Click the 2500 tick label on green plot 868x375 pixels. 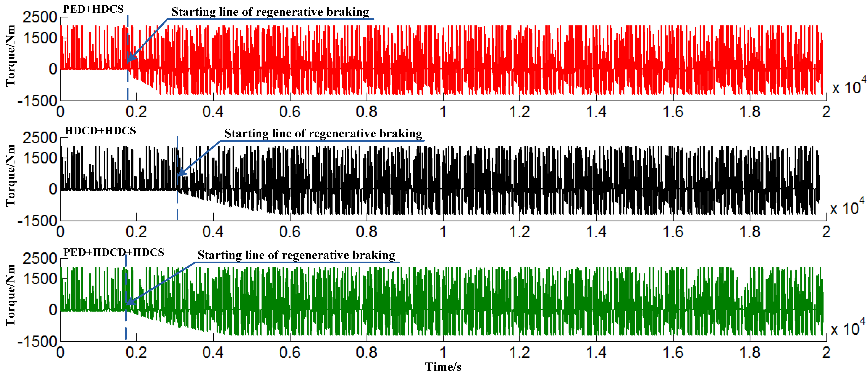40,259
